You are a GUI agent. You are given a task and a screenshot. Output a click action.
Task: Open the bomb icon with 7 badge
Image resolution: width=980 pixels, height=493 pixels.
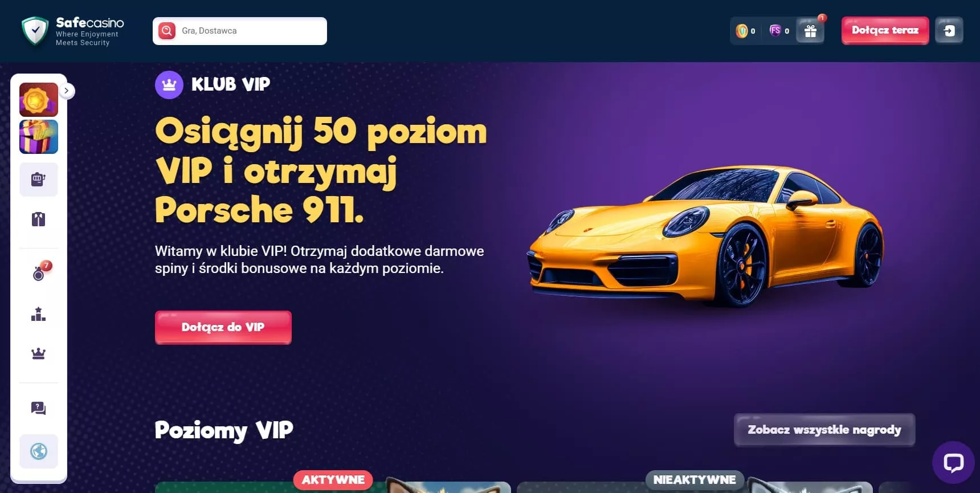click(39, 272)
